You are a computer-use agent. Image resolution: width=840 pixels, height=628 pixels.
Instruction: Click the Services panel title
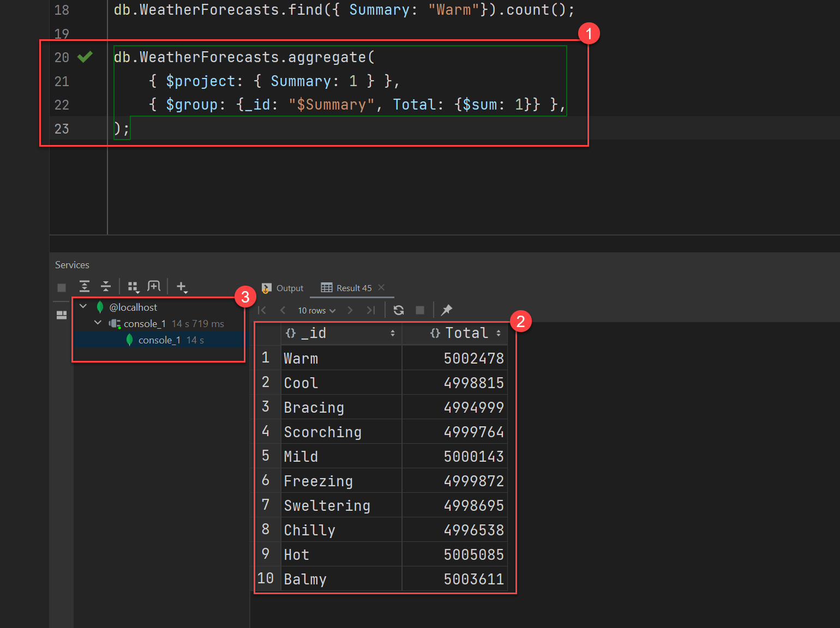(72, 265)
